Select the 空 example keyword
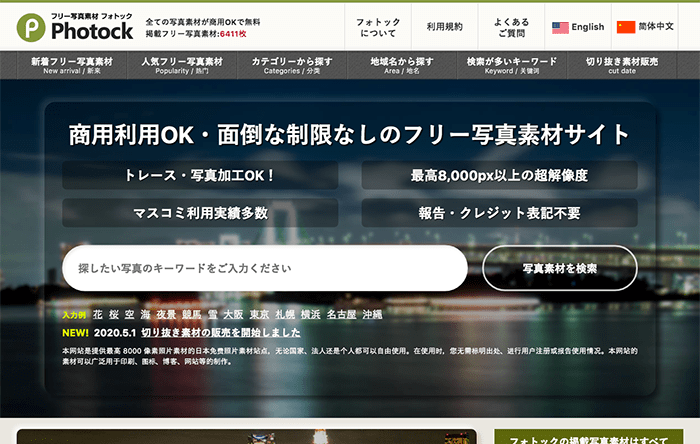This screenshot has width=700, height=444. point(129,315)
